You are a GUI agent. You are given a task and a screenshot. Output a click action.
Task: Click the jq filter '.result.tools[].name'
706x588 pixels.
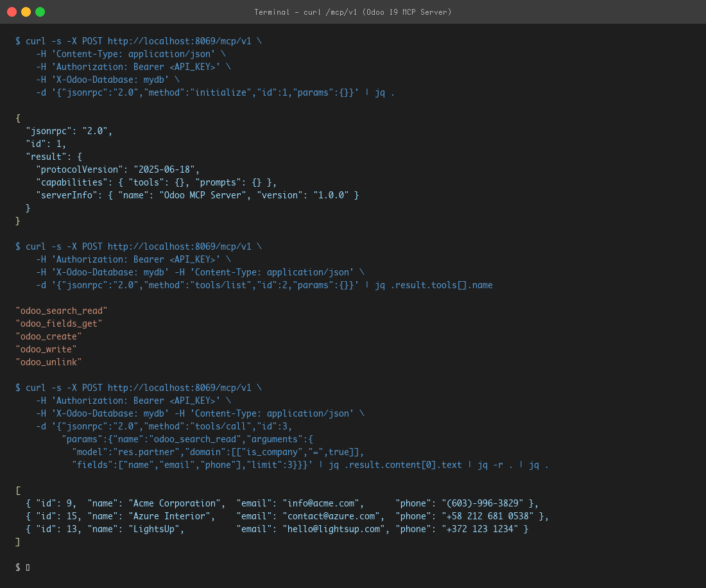coord(442,286)
